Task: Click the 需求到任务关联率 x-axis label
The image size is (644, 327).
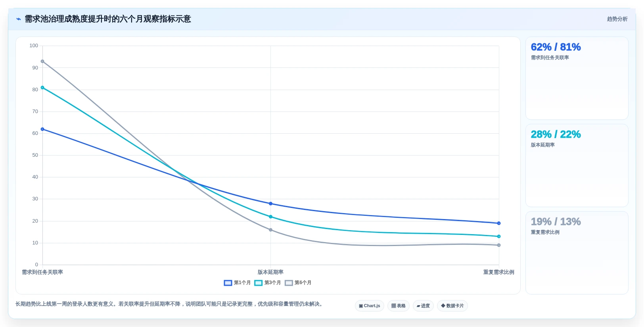Action: (x=42, y=272)
